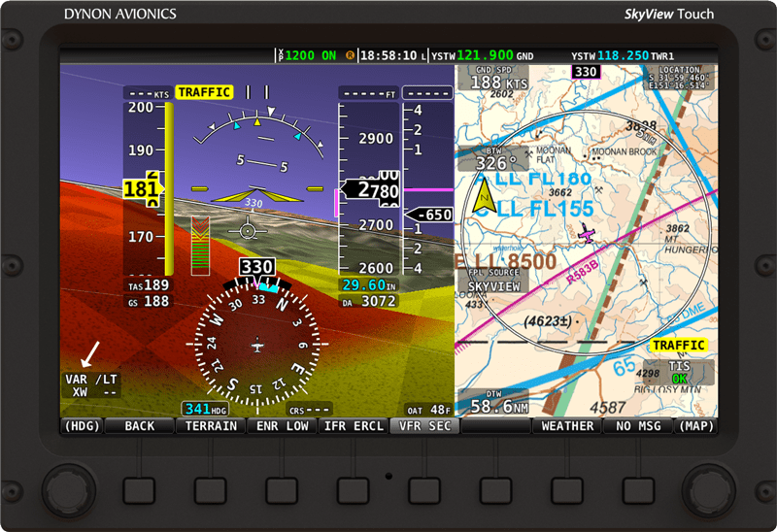Tap the TAS 189 readout
The image size is (777, 532).
(149, 285)
